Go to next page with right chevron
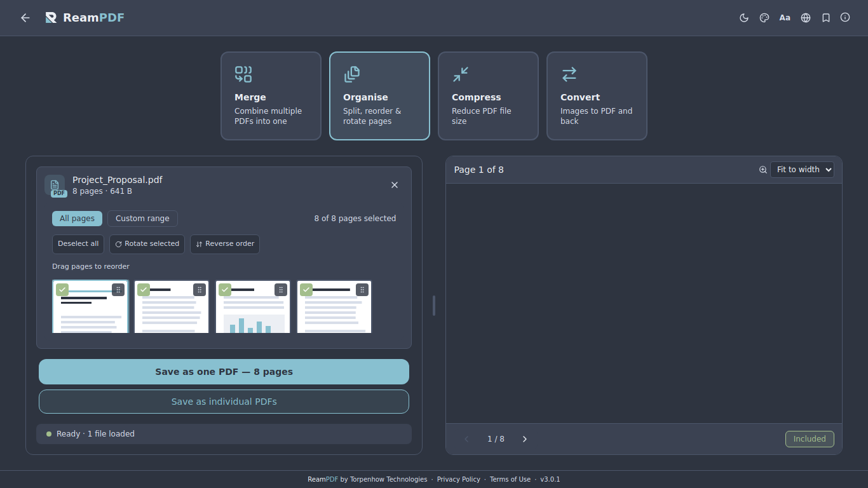 525,439
